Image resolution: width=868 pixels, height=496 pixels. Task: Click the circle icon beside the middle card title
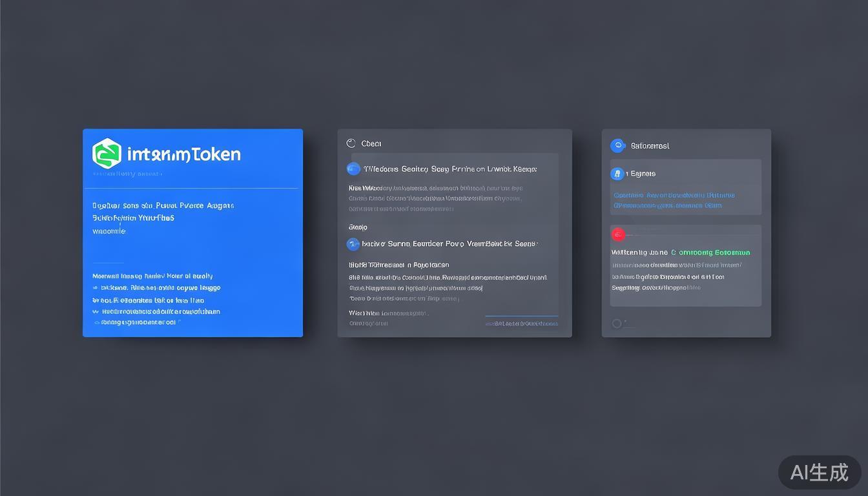pyautogui.click(x=351, y=143)
